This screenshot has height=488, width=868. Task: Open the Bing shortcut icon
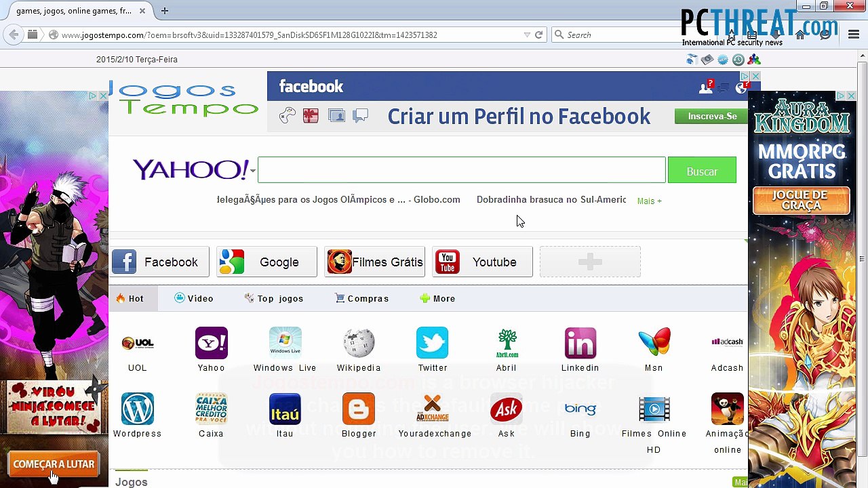pos(580,409)
